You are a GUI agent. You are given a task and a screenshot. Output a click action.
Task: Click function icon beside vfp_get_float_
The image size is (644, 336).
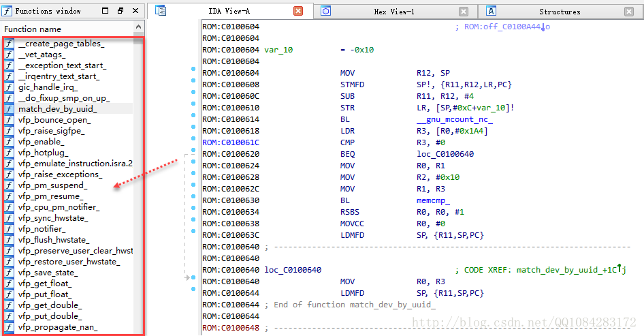[9, 284]
